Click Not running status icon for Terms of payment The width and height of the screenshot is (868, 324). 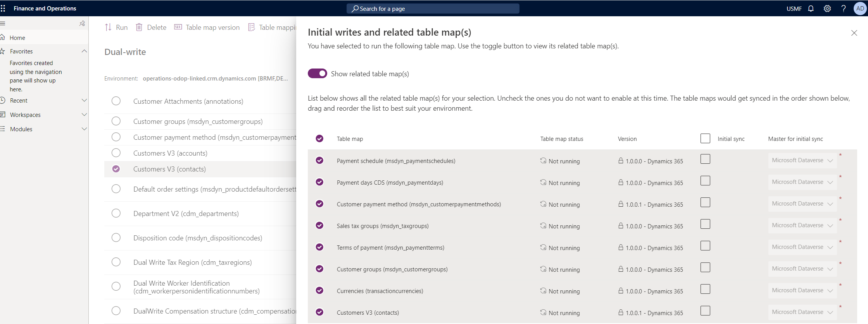543,247
